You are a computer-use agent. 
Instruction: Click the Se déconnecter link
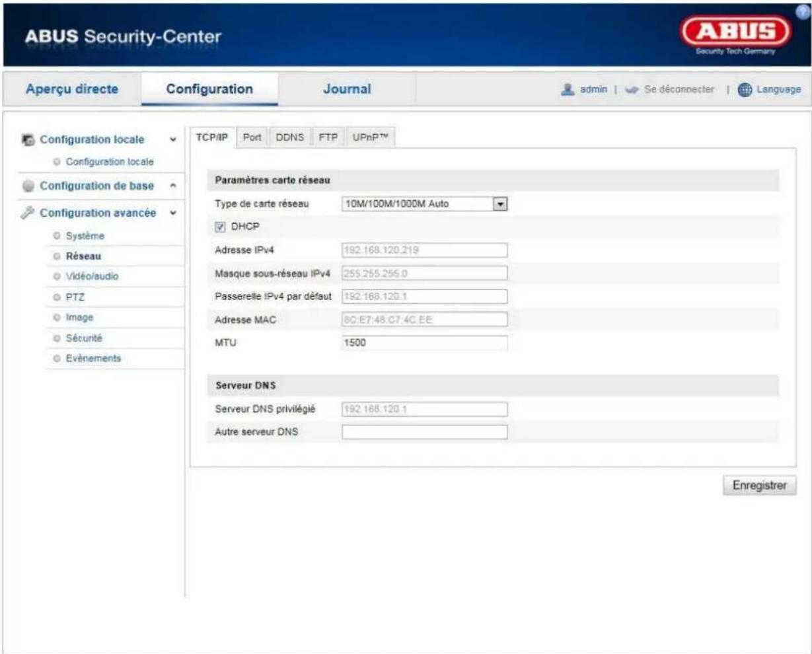(x=679, y=89)
